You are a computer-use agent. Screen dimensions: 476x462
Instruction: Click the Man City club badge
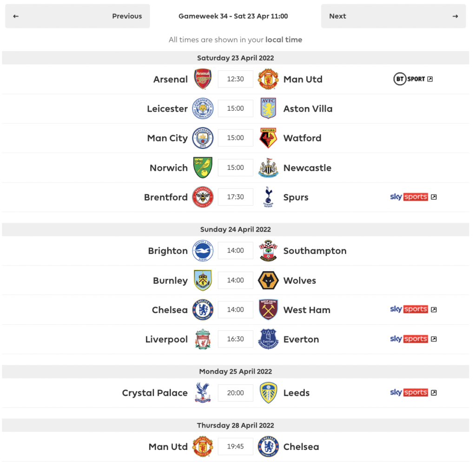[203, 138]
